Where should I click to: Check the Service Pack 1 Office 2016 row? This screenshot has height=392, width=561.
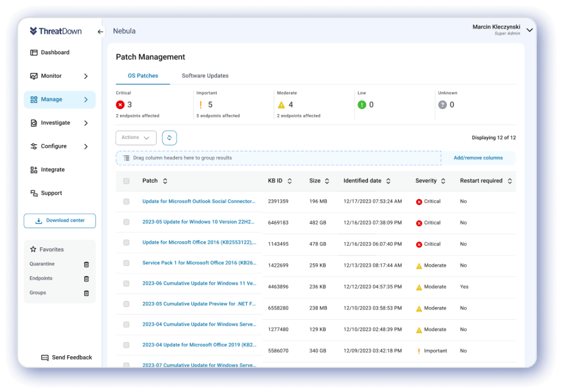[x=126, y=263]
